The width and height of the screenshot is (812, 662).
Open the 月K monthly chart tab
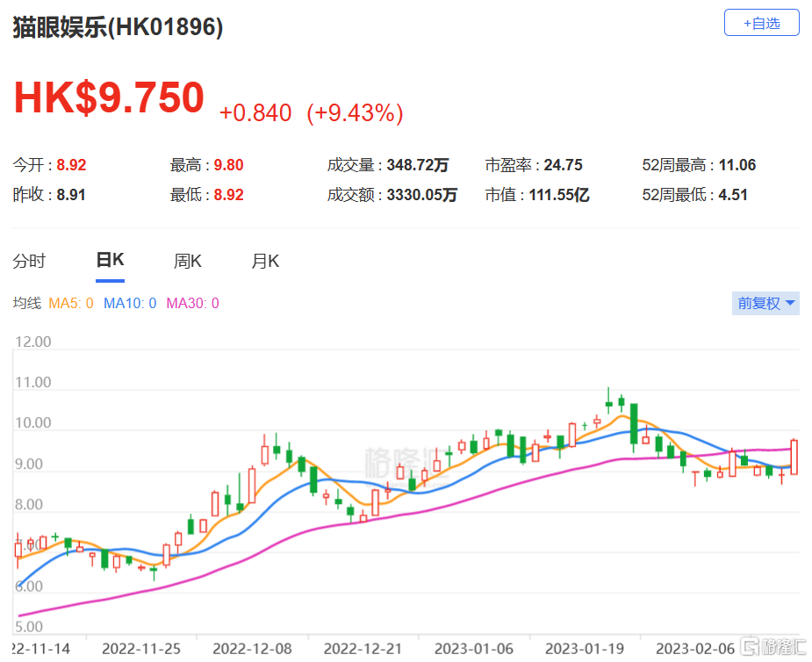pyautogui.click(x=265, y=261)
